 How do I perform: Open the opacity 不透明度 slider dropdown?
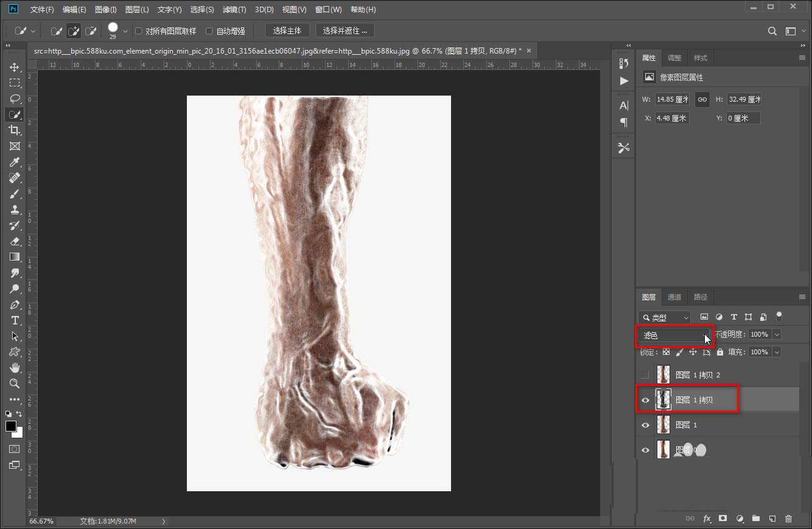777,334
